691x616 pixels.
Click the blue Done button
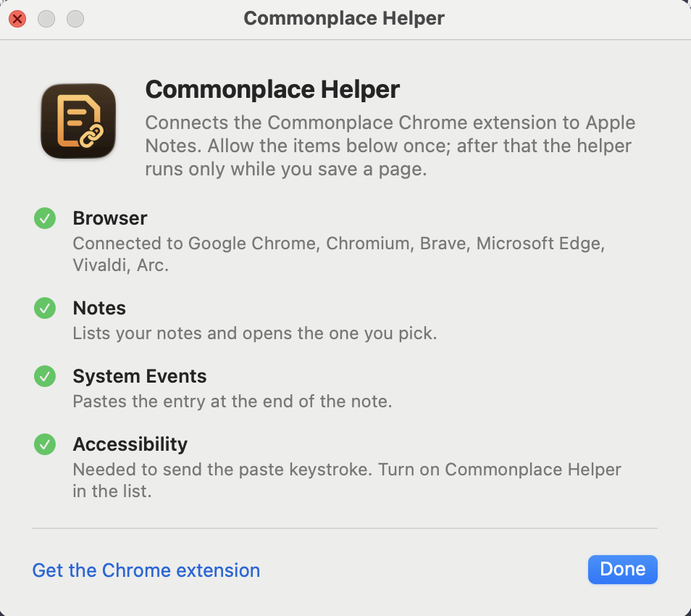[623, 570]
